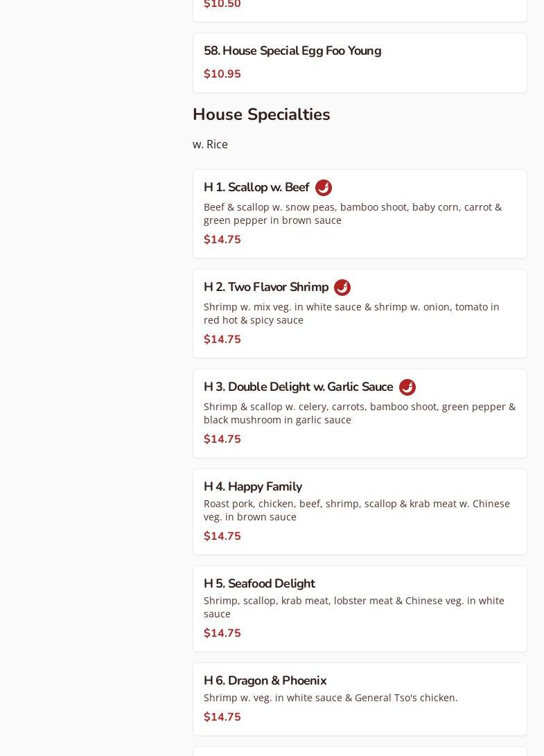Viewport: 544px width, 756px height.
Task: Click the Seafood Delight description text
Action: (x=353, y=607)
